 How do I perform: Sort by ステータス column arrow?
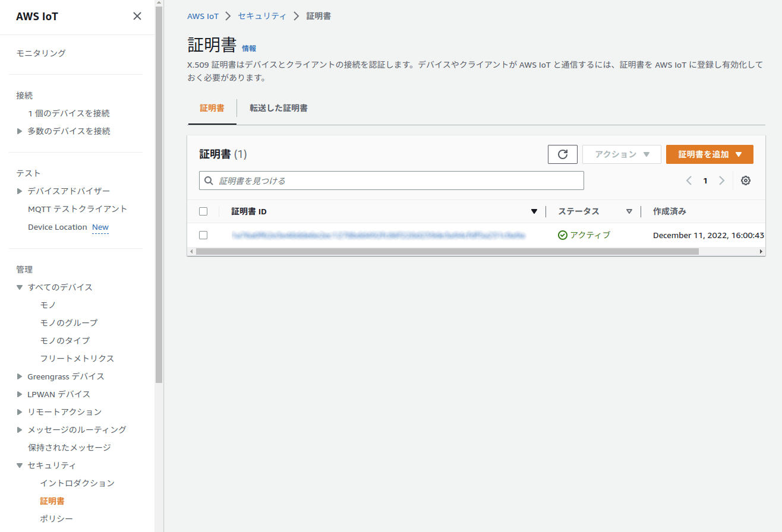629,211
